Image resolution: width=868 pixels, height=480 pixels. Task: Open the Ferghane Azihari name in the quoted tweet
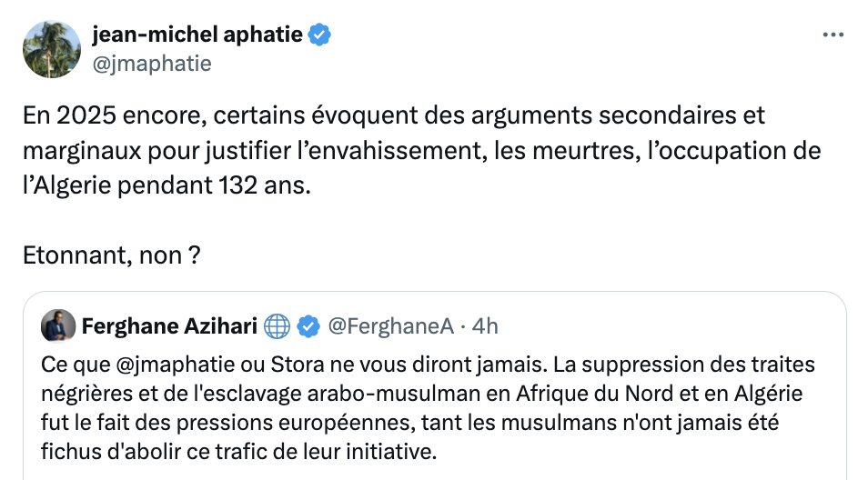click(x=169, y=325)
